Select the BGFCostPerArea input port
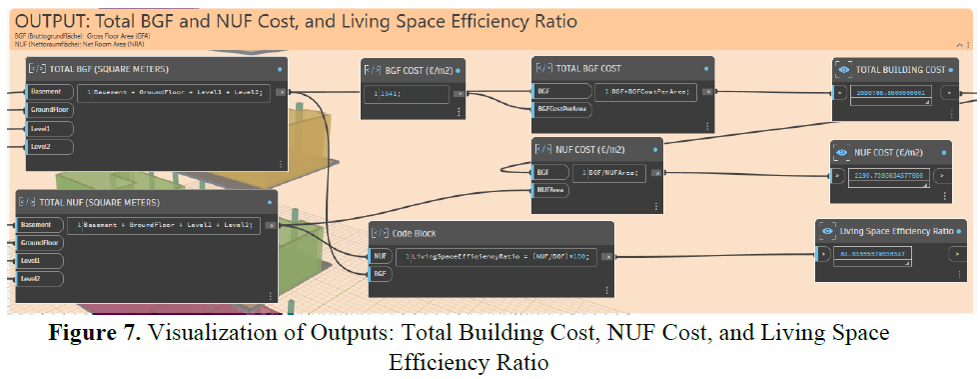Screen dimensions: 980x379 click(561, 108)
